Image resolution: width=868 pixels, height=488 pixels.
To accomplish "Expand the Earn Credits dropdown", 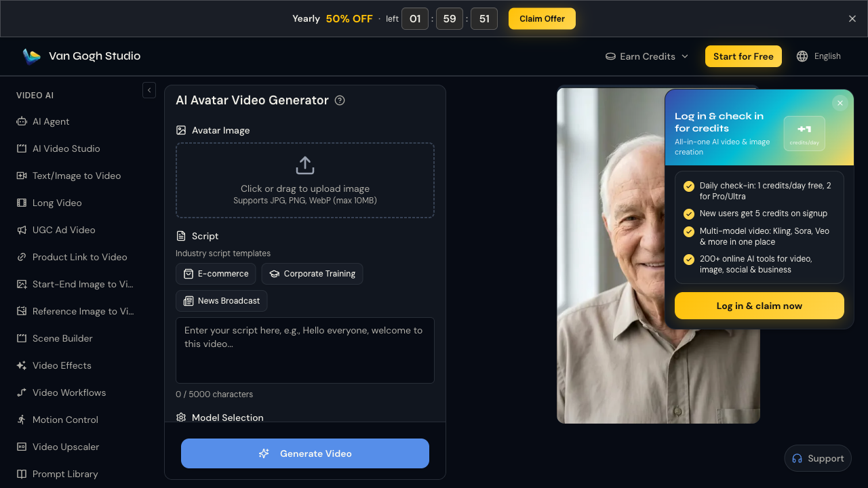I will 647,56.
